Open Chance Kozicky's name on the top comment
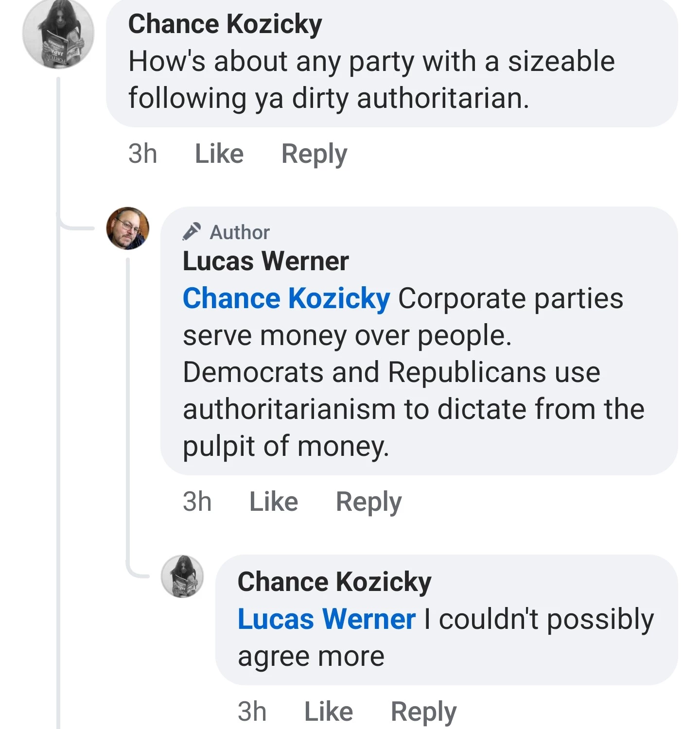700x729 pixels. 225,24
